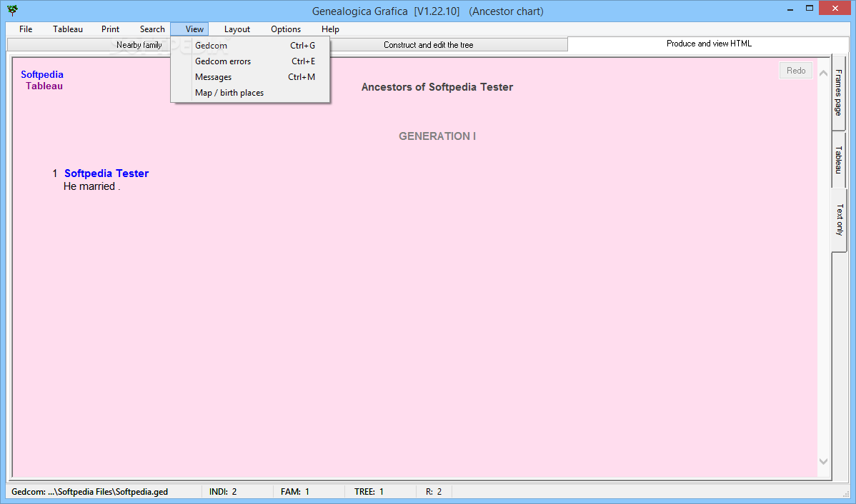
Task: Switch to Construct and edit the tree tab
Action: 429,45
